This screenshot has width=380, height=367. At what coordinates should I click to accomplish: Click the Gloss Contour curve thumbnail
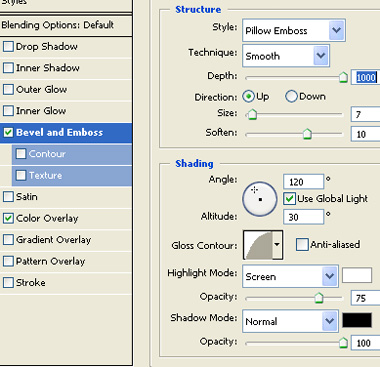click(258, 245)
